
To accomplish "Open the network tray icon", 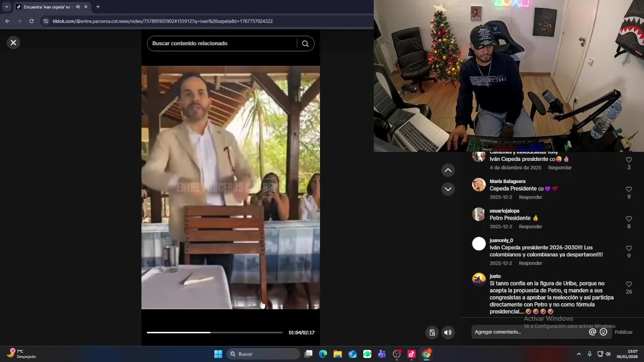I will coord(600,354).
